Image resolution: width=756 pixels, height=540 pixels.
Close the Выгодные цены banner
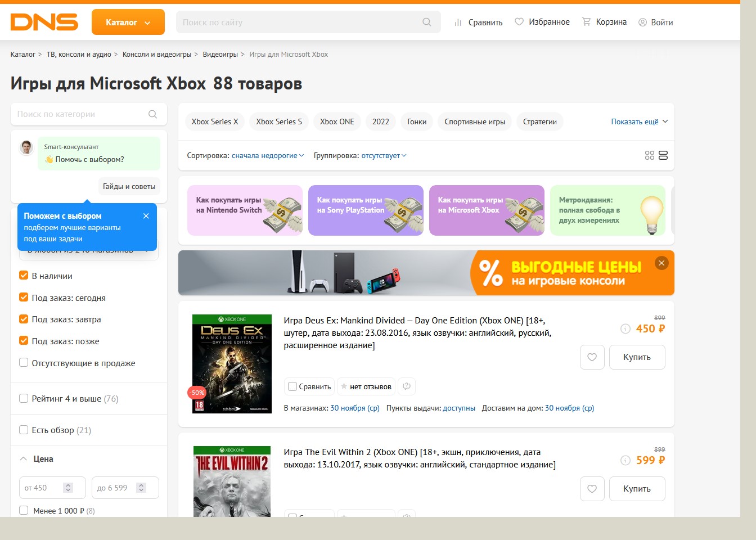(x=661, y=263)
